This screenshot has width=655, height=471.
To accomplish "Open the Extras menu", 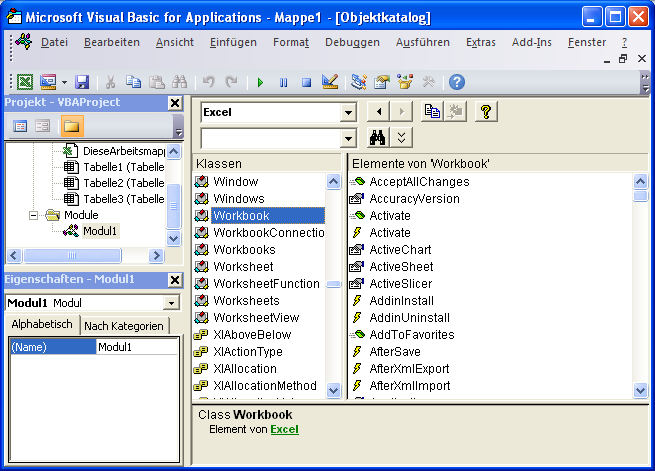I will (x=480, y=42).
